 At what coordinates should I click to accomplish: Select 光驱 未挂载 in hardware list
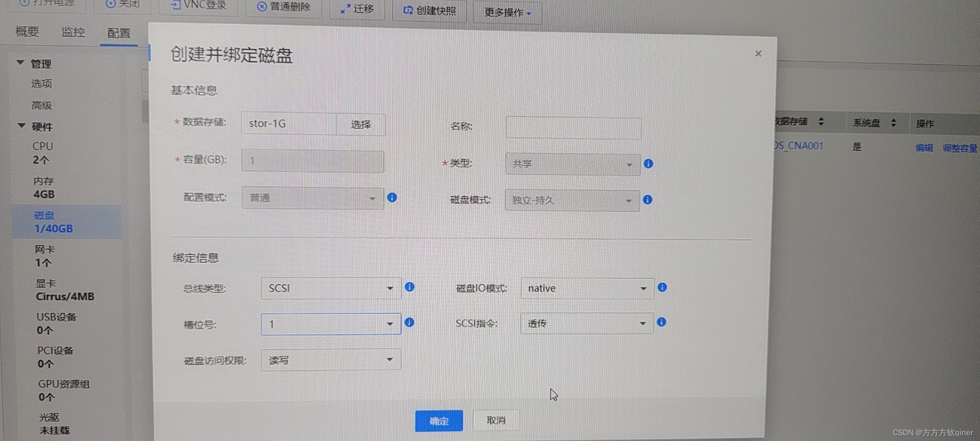click(54, 424)
